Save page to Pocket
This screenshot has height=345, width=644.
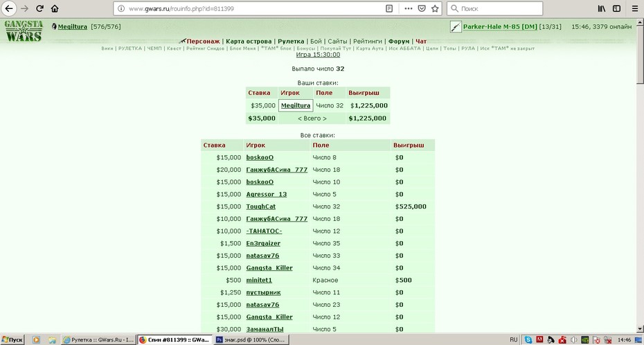pyautogui.click(x=422, y=8)
